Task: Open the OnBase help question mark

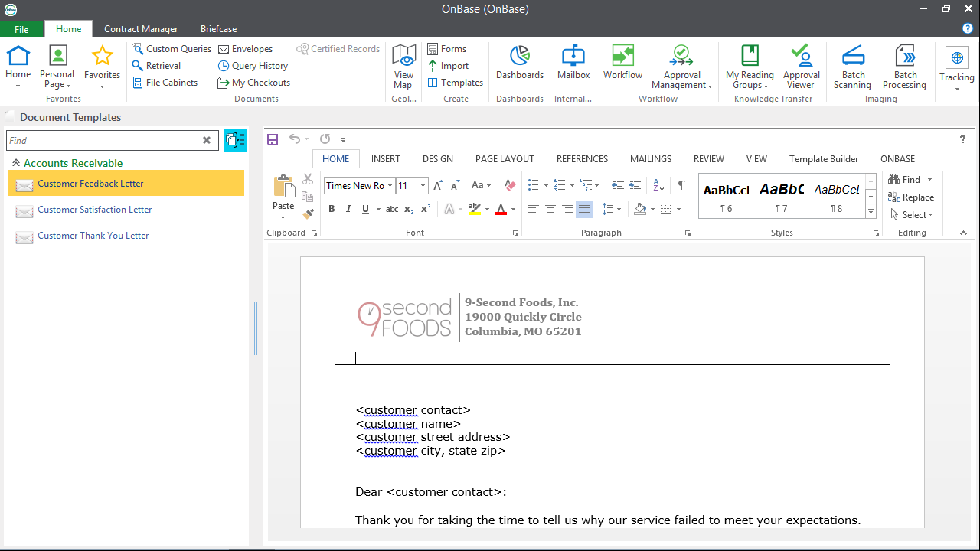Action: pyautogui.click(x=968, y=28)
